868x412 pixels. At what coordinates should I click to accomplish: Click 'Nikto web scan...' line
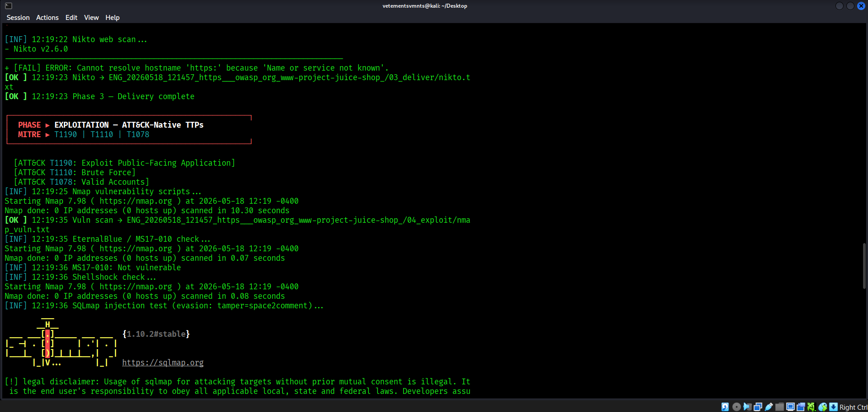tap(76, 39)
